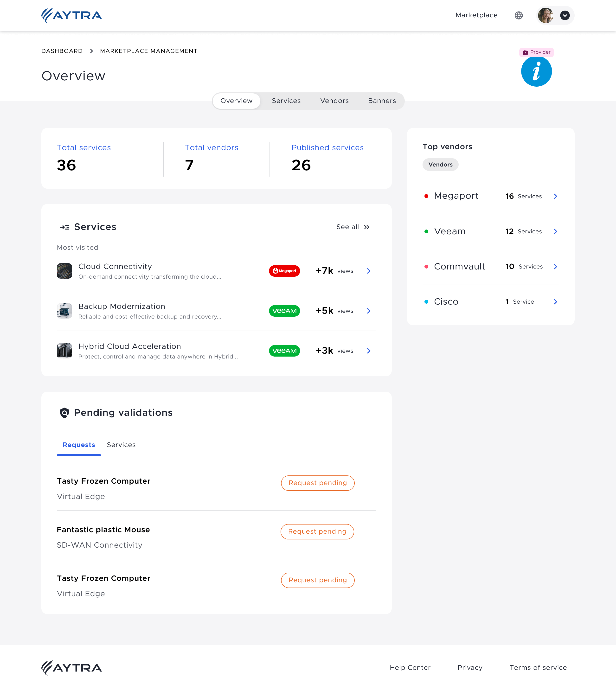Open the Help Center footer link
The width and height of the screenshot is (616, 691).
410,668
